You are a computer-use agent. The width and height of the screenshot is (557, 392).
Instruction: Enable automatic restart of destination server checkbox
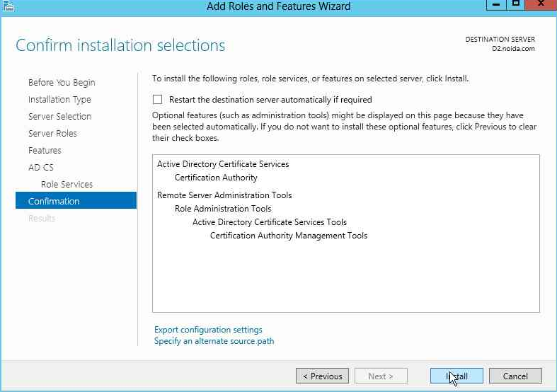click(x=157, y=100)
